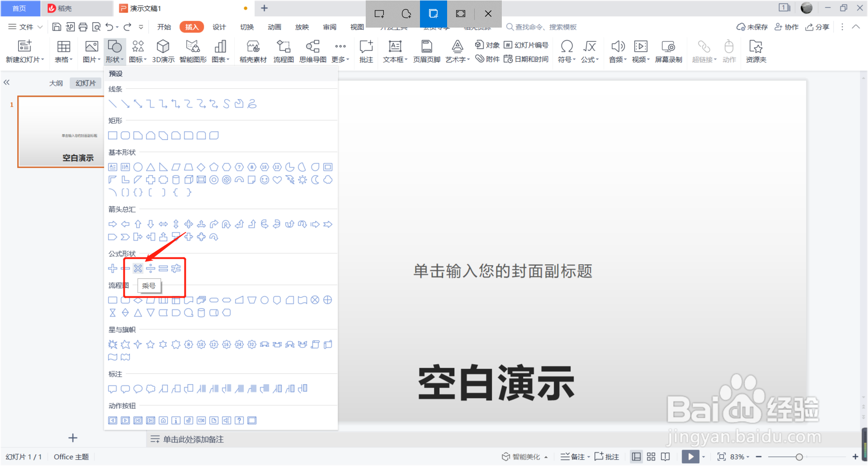This screenshot has height=466, width=868.
Task: Open the flowchart tool
Action: 283,51
